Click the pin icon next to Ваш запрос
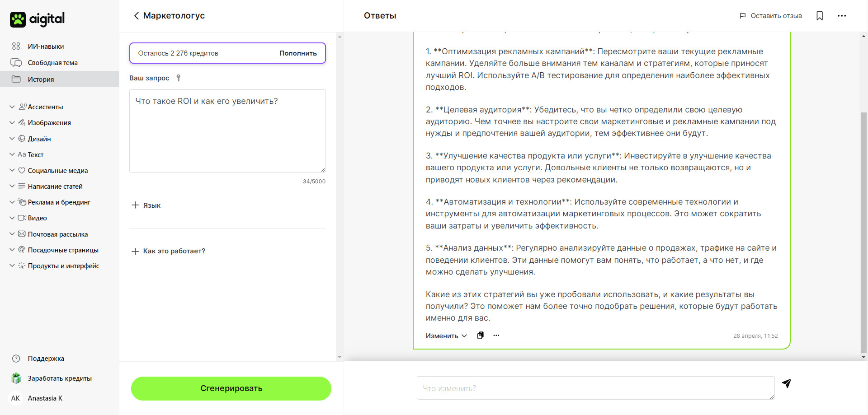This screenshot has width=868, height=415. coord(179,78)
